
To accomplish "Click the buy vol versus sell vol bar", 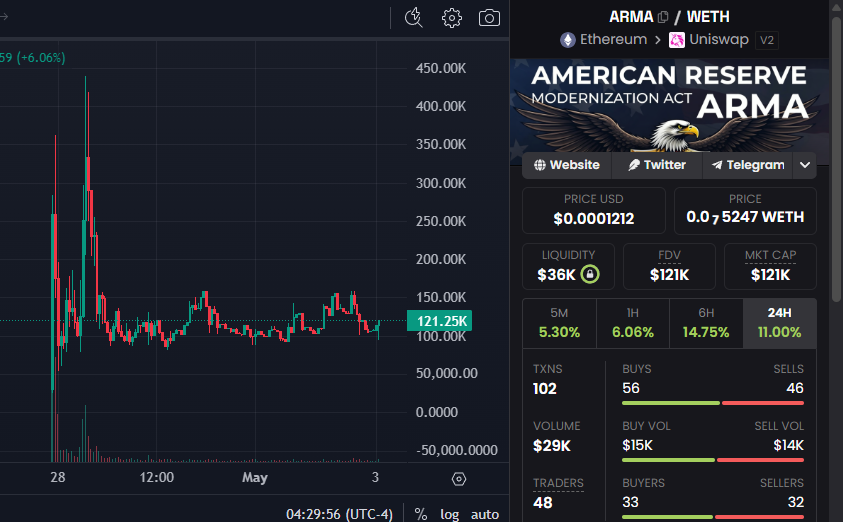I will coord(713,460).
